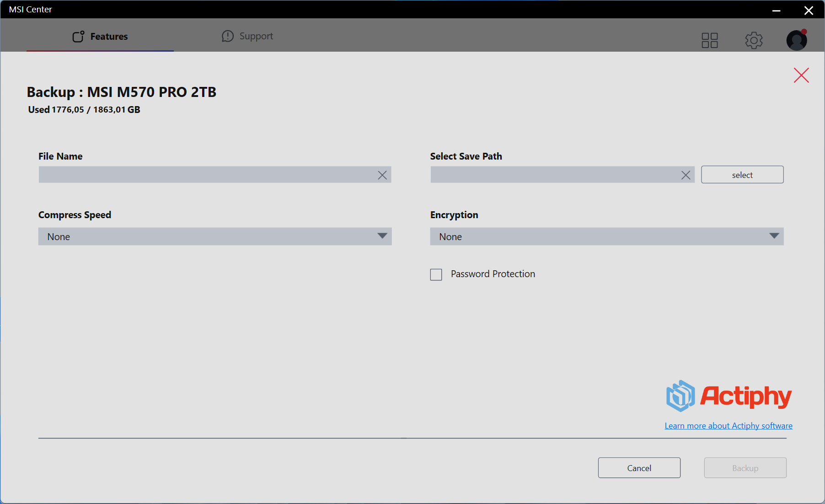The height and width of the screenshot is (504, 825).
Task: Clear the Select Save Path field
Action: pos(686,175)
